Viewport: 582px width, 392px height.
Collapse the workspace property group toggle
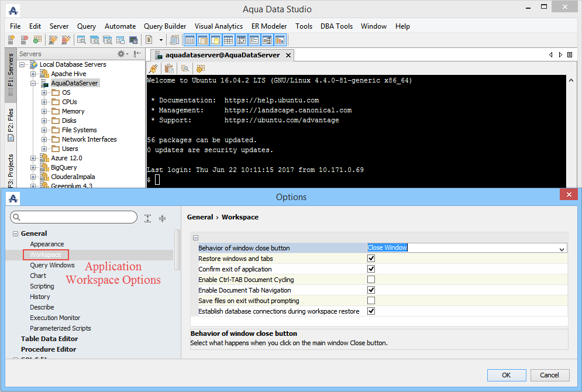point(195,238)
